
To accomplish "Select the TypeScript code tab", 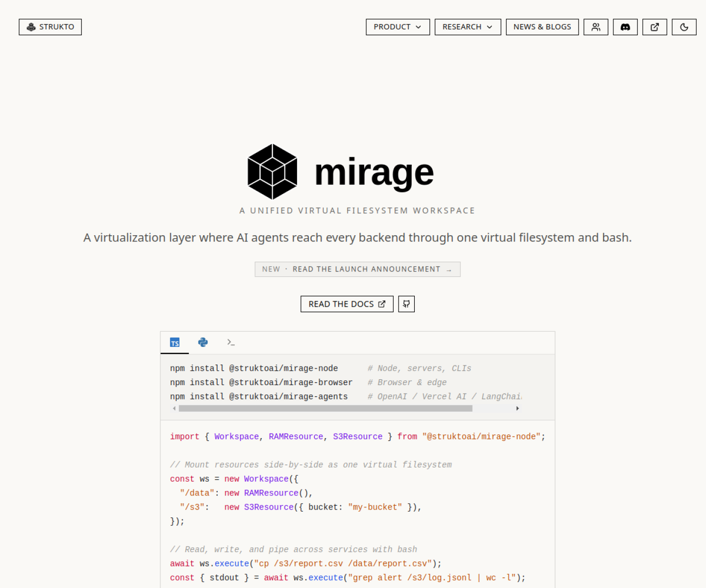I will click(175, 343).
